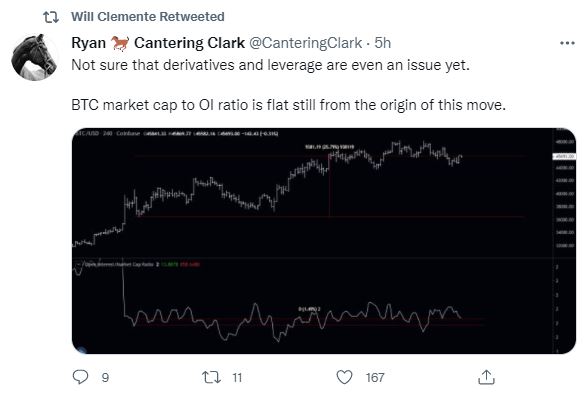Image resolution: width=588 pixels, height=407 pixels.
Task: Click the horse emoji in the username
Action: [120, 43]
